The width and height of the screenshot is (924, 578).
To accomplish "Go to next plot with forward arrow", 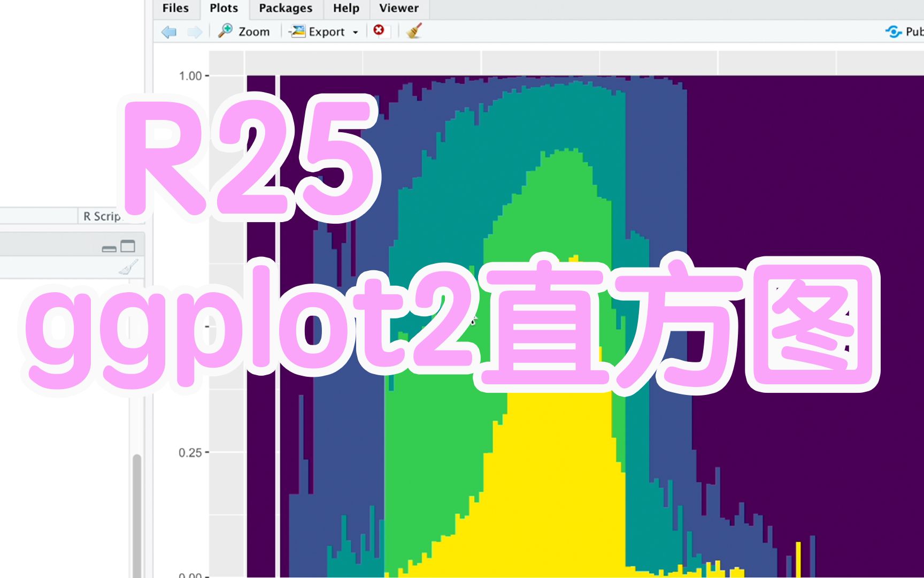I will point(195,32).
